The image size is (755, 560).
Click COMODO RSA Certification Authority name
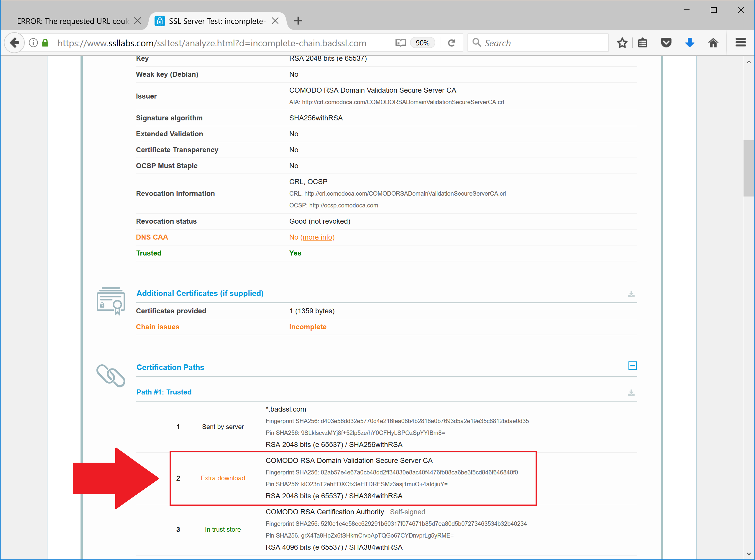[x=325, y=512]
